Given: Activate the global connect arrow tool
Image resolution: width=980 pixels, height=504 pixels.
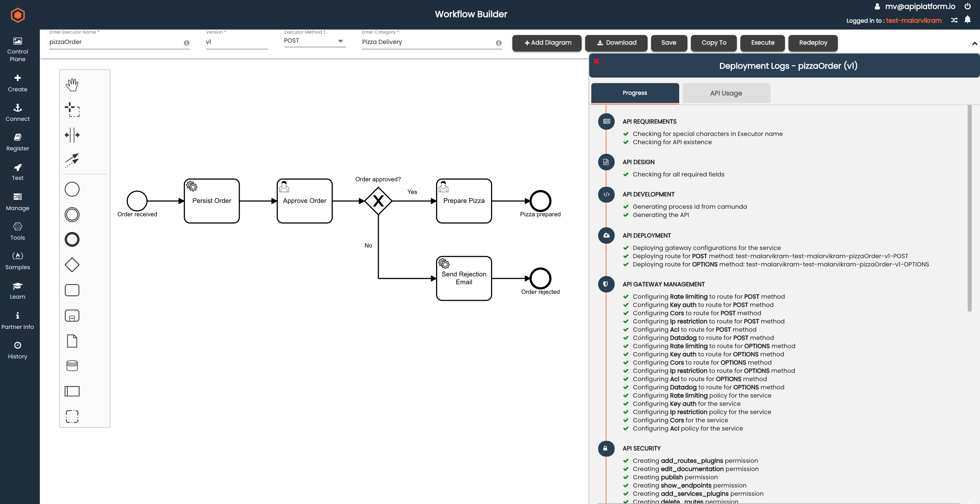Looking at the screenshot, I should [72, 160].
